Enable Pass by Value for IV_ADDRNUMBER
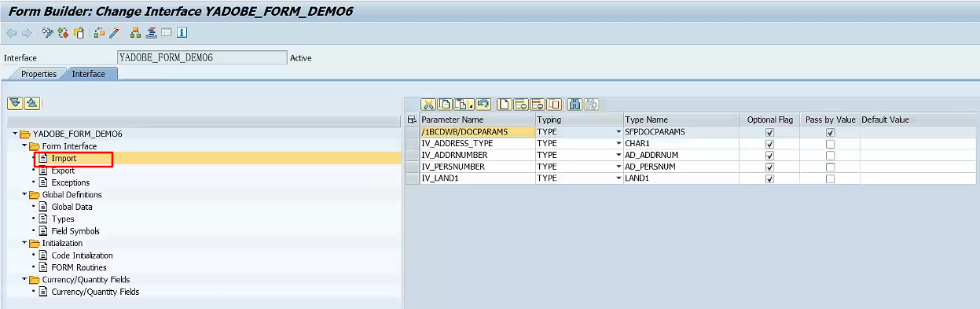Screen dimensions: 980x309 pos(830,156)
